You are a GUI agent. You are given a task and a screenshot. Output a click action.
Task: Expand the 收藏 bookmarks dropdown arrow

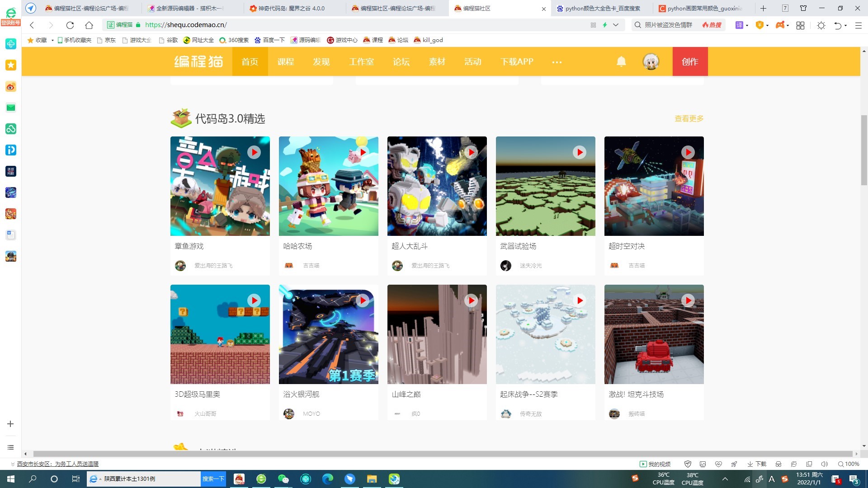point(52,40)
